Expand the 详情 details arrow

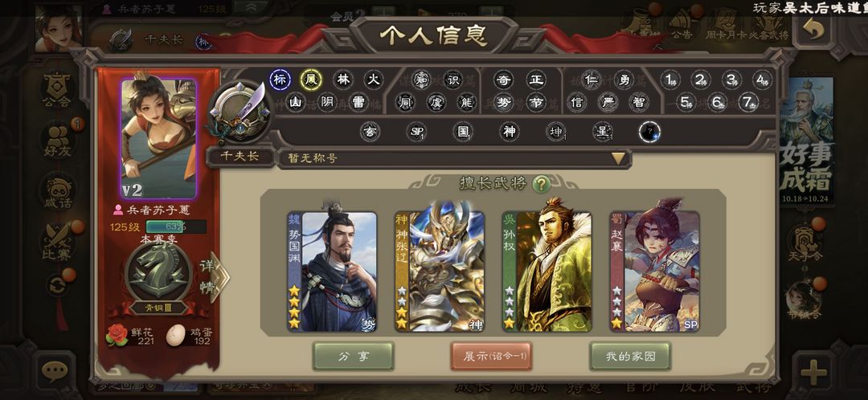click(213, 278)
